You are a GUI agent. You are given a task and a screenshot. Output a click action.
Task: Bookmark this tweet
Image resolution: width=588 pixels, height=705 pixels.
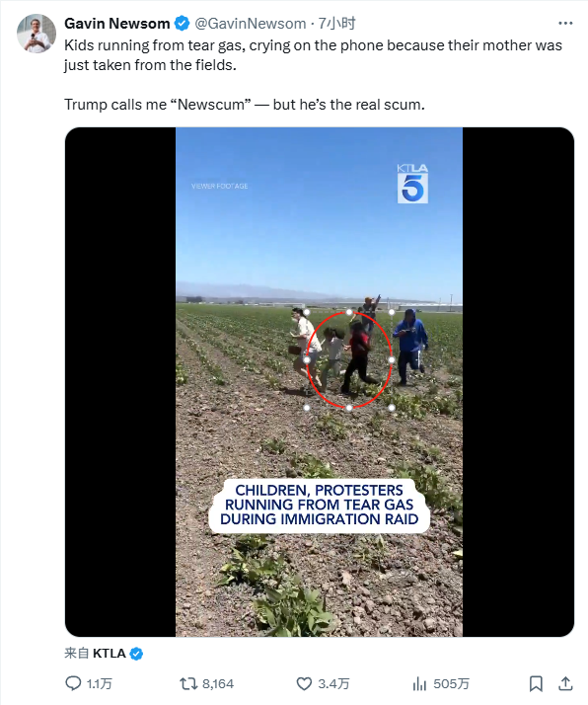tap(536, 684)
